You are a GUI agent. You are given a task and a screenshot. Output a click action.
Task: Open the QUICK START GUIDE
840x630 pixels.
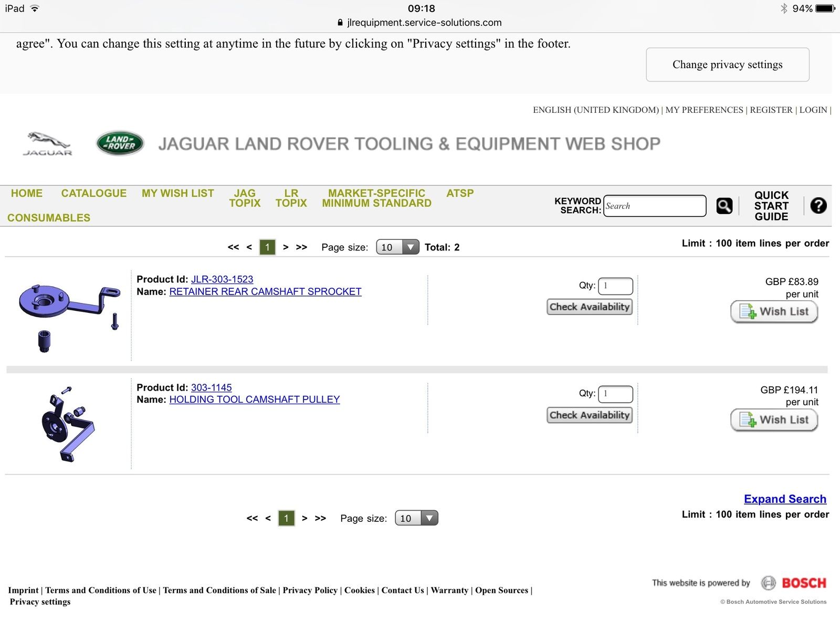click(771, 206)
